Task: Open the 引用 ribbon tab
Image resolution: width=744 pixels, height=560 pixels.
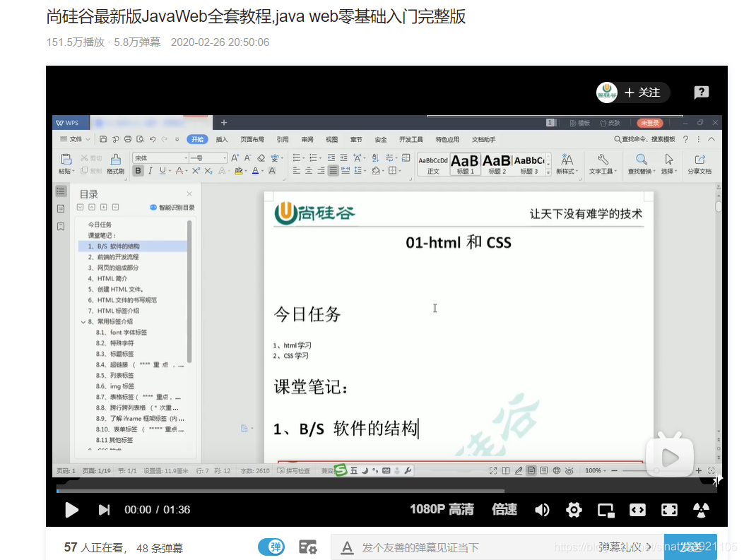Action: (x=283, y=139)
